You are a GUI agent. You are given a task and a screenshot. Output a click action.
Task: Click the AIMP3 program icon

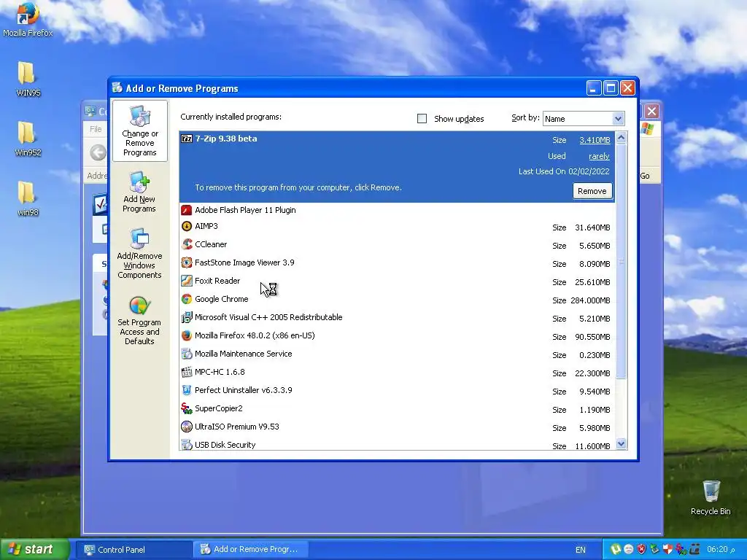pos(187,226)
